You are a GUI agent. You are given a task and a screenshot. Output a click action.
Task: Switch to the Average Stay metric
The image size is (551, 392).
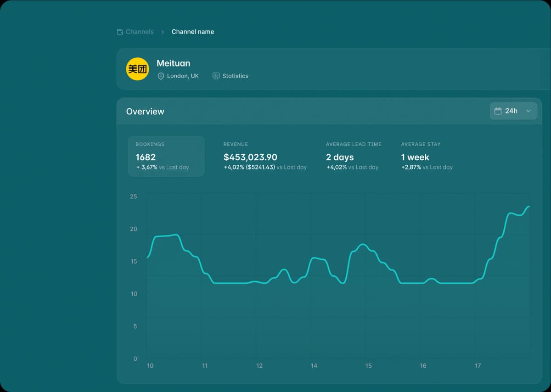click(x=426, y=156)
